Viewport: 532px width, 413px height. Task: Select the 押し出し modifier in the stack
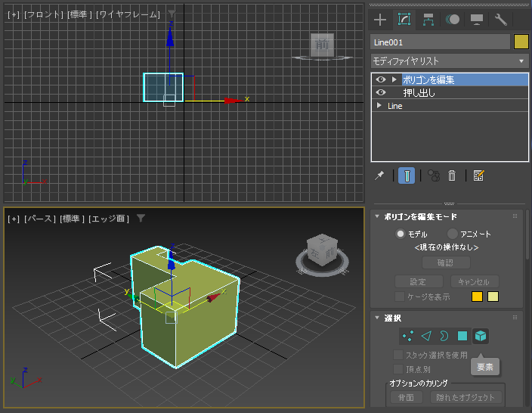pyautogui.click(x=419, y=93)
